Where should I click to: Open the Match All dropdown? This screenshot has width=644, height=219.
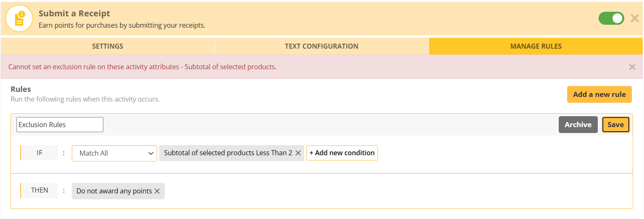114,153
